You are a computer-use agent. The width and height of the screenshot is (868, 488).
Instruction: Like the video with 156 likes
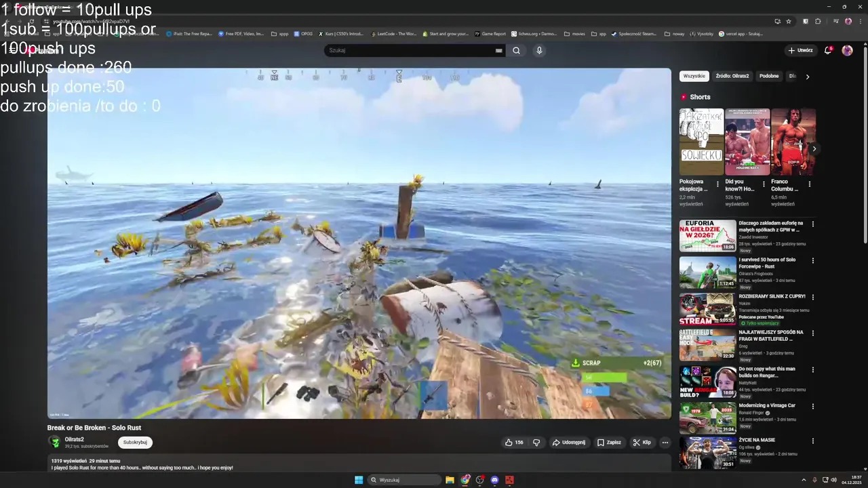point(514,443)
